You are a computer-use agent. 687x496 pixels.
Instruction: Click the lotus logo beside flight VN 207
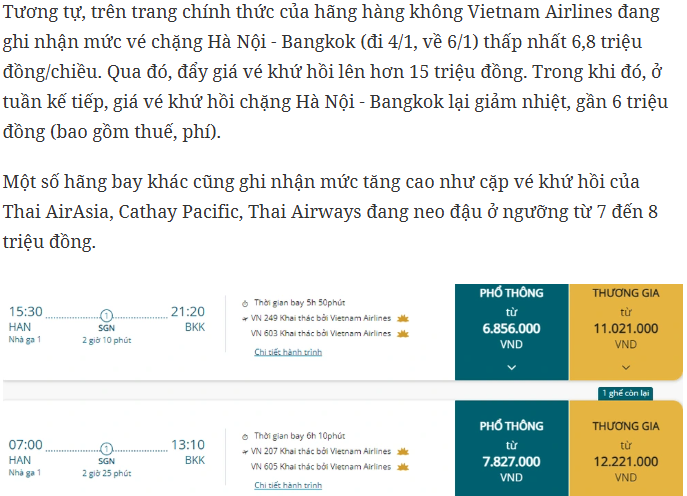(404, 451)
